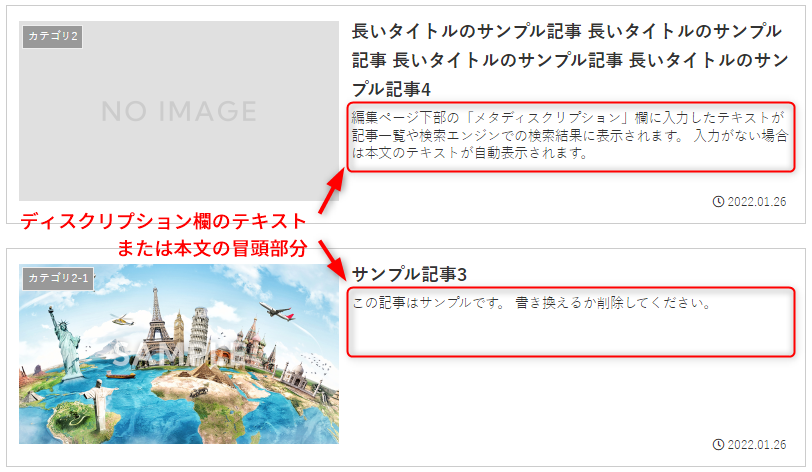Open the NO IMAGE thumbnail of article 4
Screen dimensions: 812x472
click(179, 111)
